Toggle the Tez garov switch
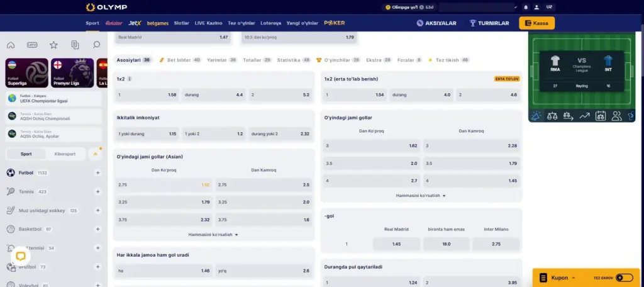644x287 pixels. pyautogui.click(x=625, y=278)
